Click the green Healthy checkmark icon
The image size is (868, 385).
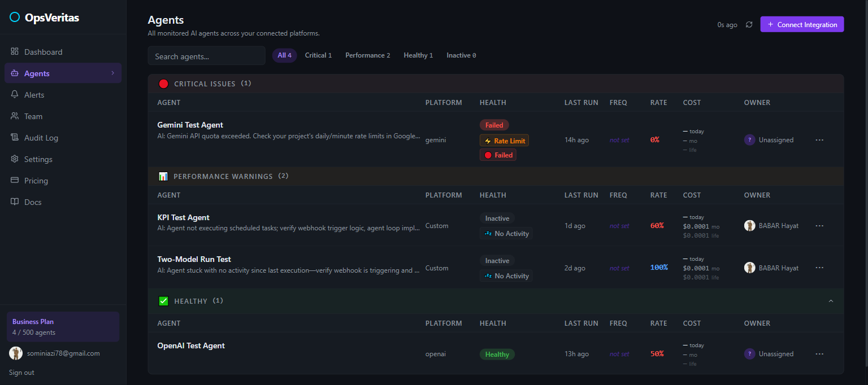(x=164, y=301)
